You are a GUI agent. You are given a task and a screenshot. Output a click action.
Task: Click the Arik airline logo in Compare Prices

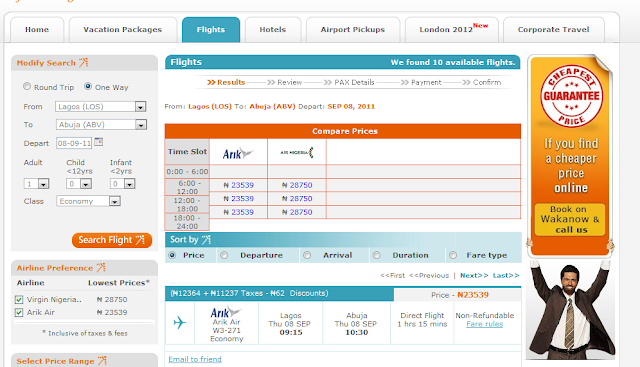(238, 153)
